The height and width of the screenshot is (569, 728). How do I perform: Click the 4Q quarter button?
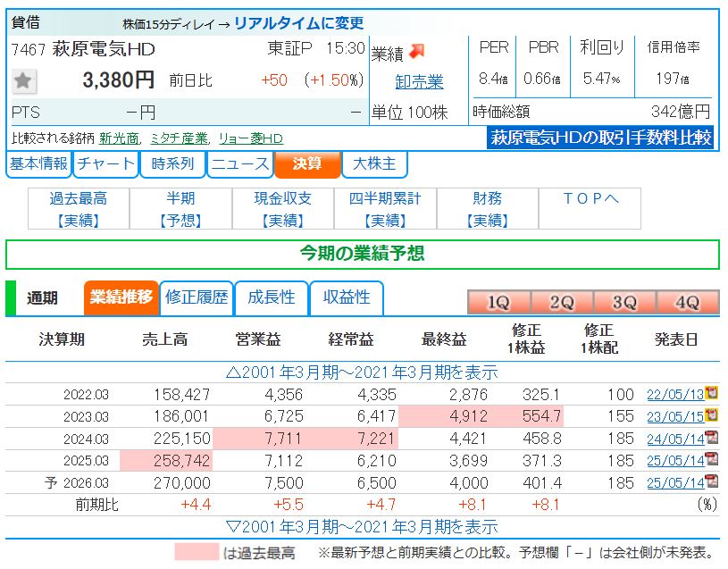[688, 302]
